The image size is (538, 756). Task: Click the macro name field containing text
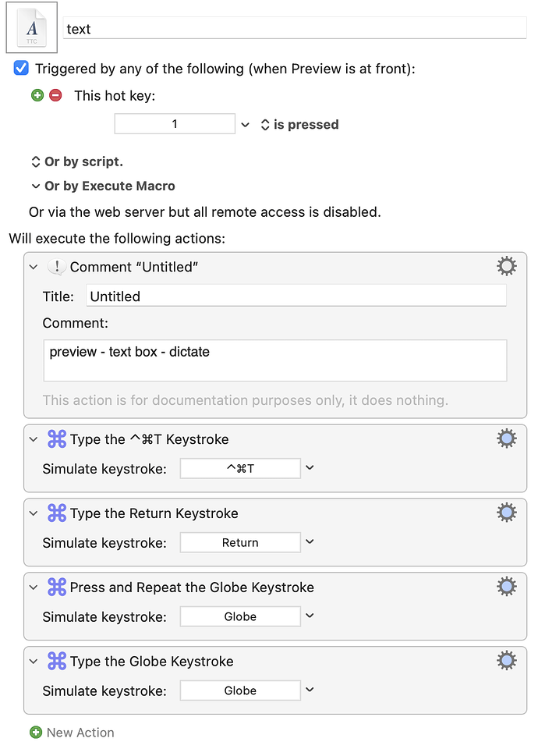(295, 28)
